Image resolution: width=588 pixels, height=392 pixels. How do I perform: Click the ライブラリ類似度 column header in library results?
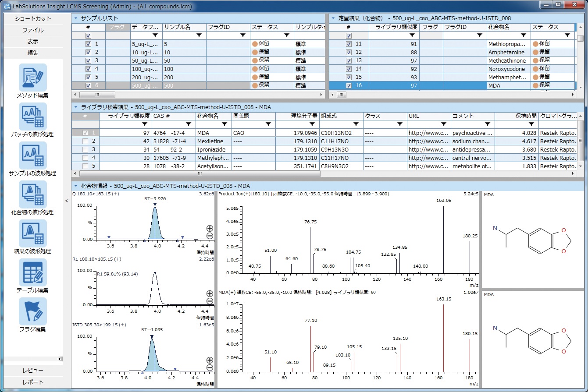pyautogui.click(x=129, y=116)
